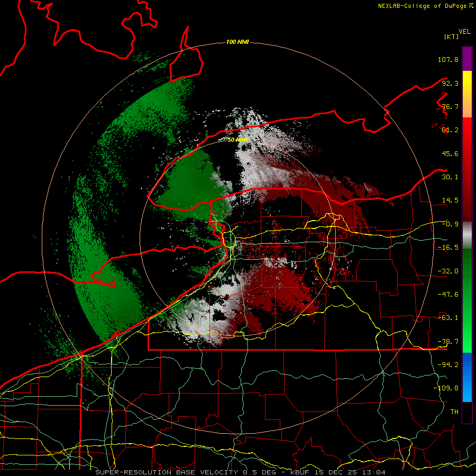
Task: Select the -32.0 scale value
Action: click(x=448, y=271)
